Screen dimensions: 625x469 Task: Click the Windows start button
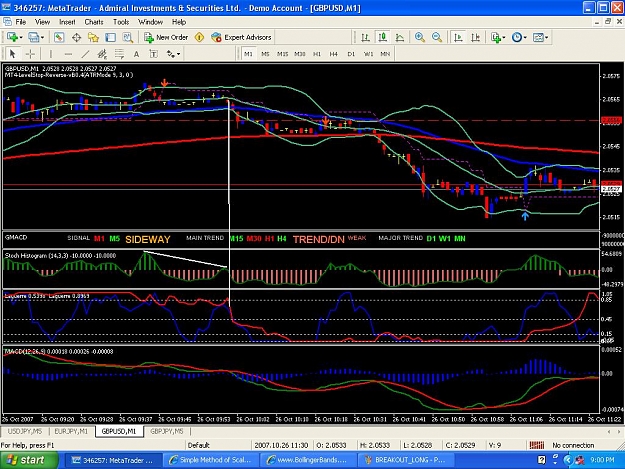tap(28, 460)
